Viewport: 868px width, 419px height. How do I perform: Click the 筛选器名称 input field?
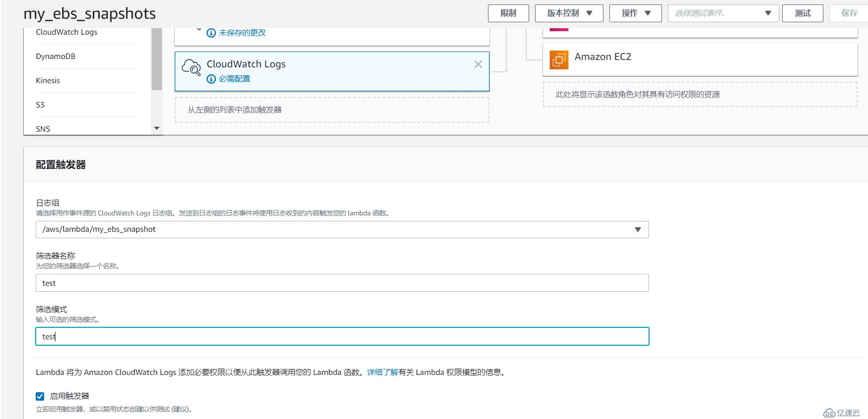342,283
